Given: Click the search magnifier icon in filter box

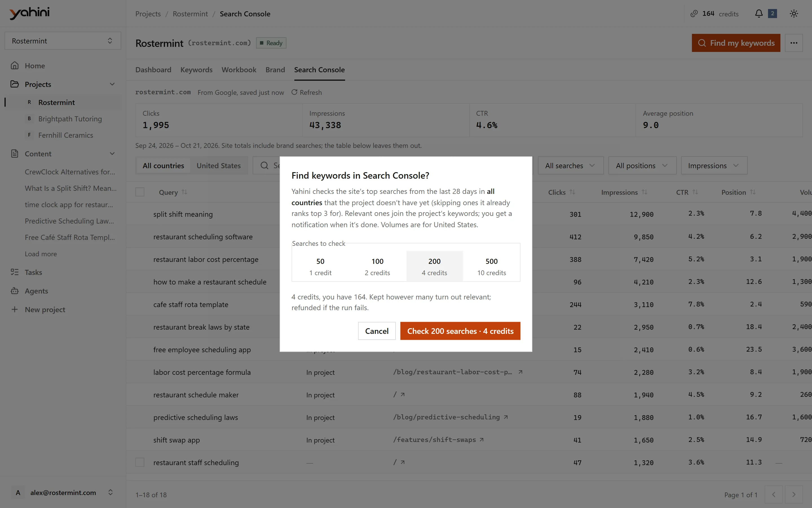Looking at the screenshot, I should coord(264,165).
